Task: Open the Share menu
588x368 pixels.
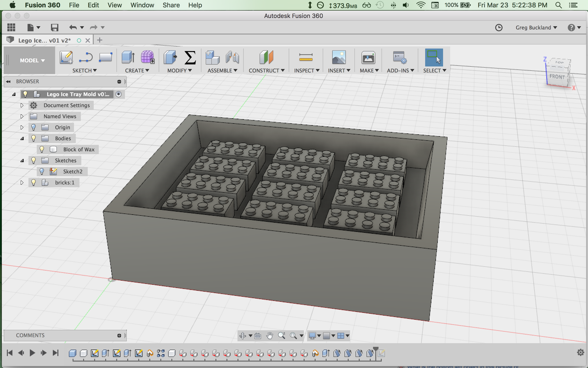Action: tap(171, 5)
